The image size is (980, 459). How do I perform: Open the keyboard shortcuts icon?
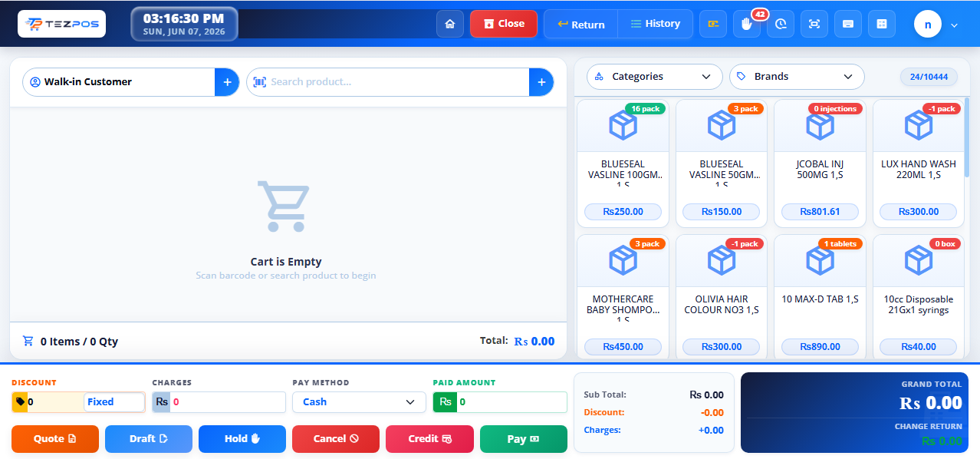(x=848, y=24)
